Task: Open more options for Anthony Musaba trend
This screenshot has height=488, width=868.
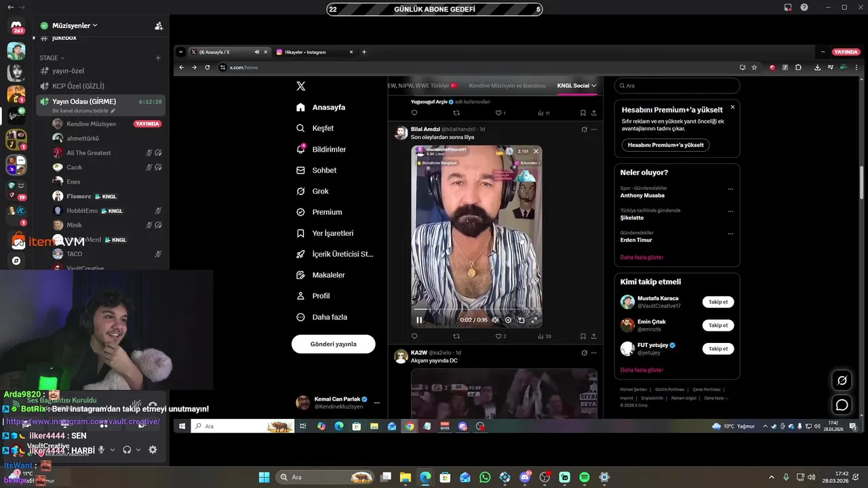Action: 730,190
